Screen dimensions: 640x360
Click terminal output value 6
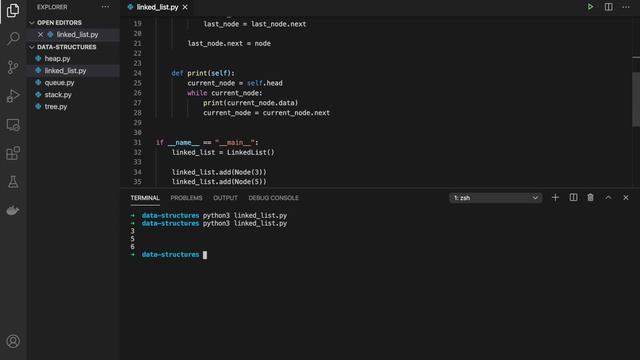(x=132, y=247)
